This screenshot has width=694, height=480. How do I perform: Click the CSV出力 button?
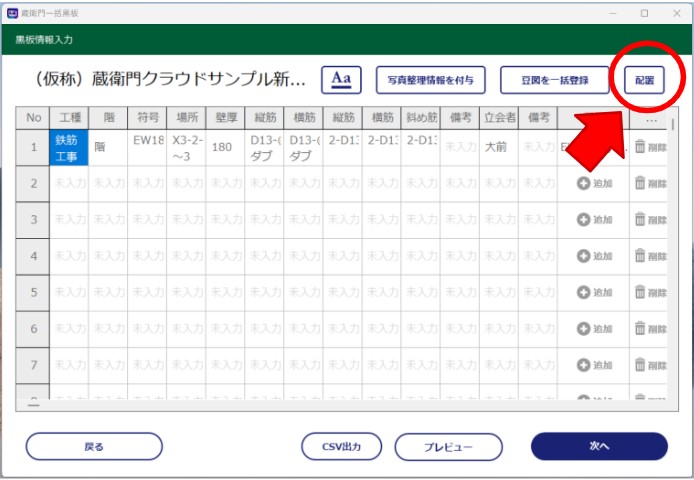[341, 446]
